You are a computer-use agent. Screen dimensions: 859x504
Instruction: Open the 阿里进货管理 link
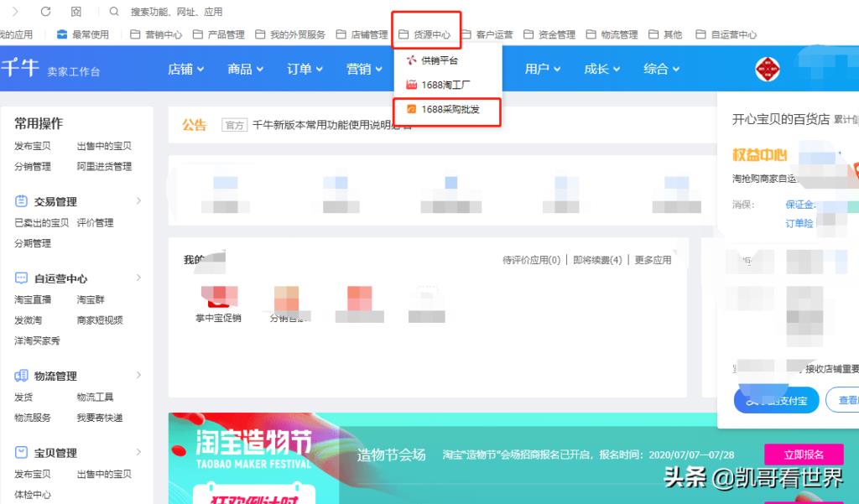pos(104,167)
